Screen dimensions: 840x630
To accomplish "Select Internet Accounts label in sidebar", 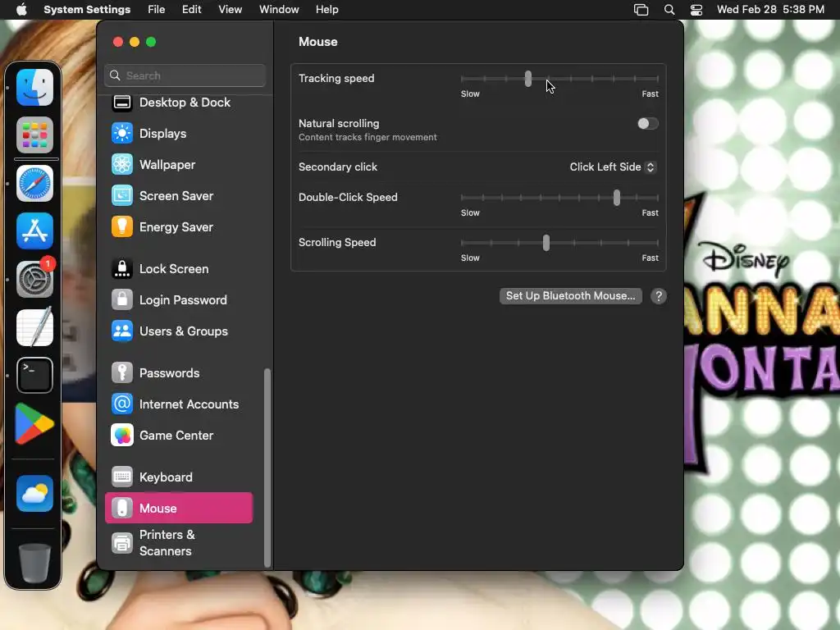I will 189,404.
